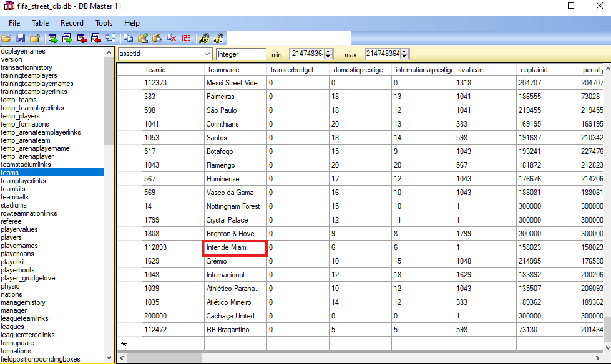This screenshot has width=611, height=364.
Task: Click the stacked tables green arrow icon
Action: [67, 38]
